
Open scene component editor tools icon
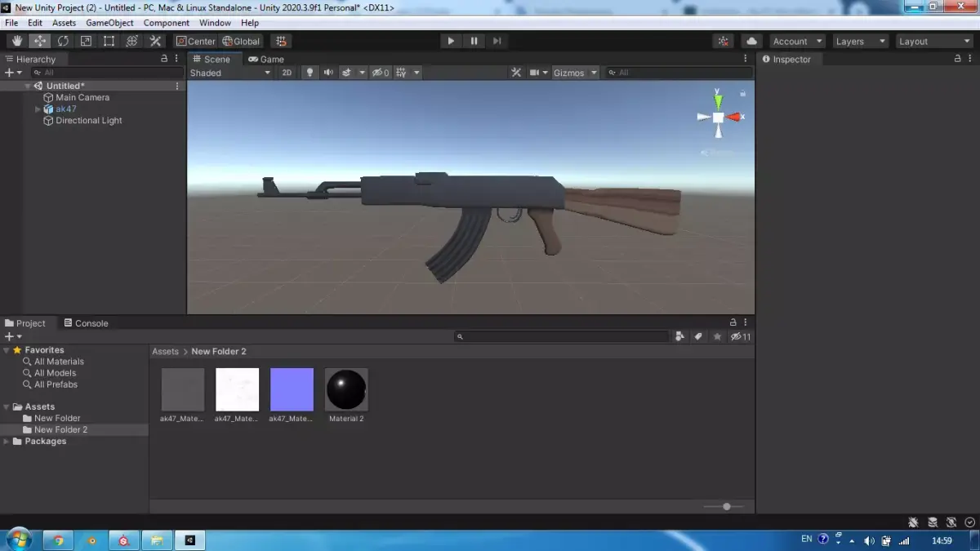[x=516, y=73]
